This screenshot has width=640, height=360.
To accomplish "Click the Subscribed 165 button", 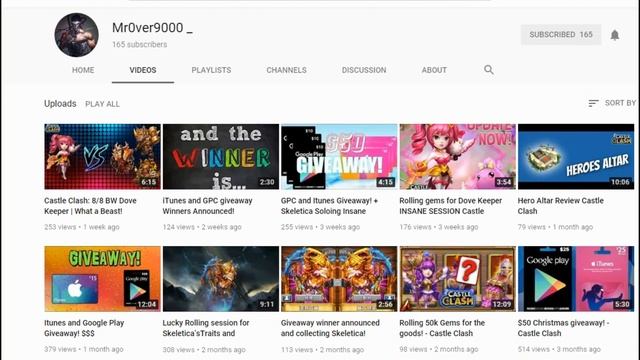I will coord(561,35).
